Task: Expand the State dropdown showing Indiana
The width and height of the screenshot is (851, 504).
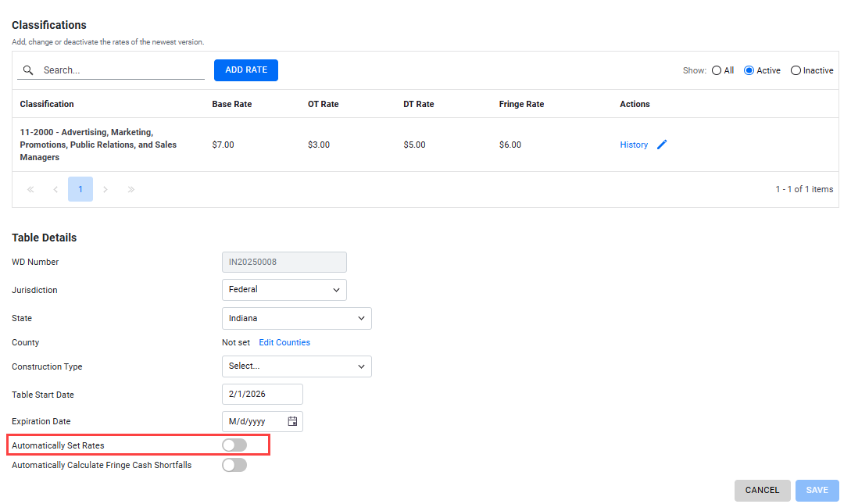Action: pos(297,319)
